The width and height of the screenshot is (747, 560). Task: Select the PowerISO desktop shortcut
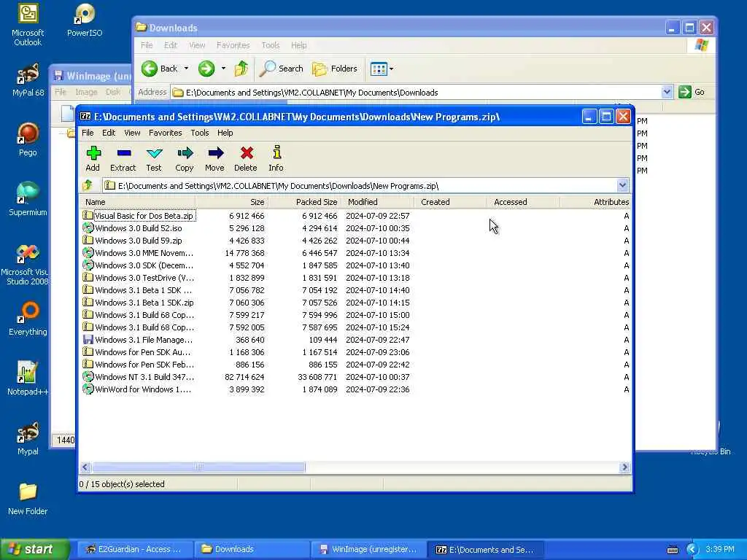click(85, 20)
